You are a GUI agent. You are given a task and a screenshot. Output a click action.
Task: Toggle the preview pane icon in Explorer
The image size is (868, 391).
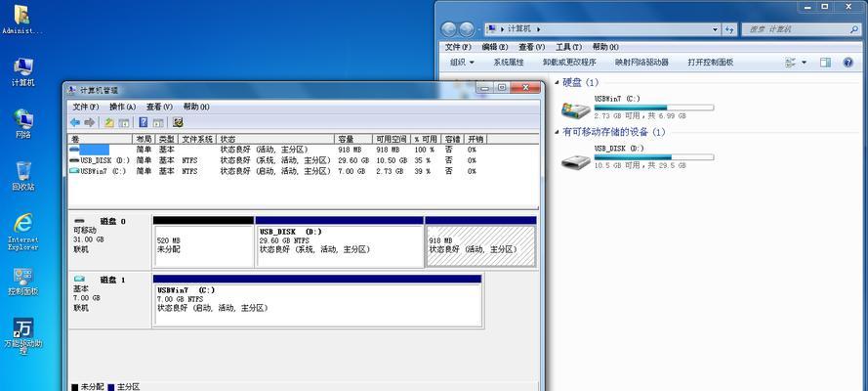(825, 63)
